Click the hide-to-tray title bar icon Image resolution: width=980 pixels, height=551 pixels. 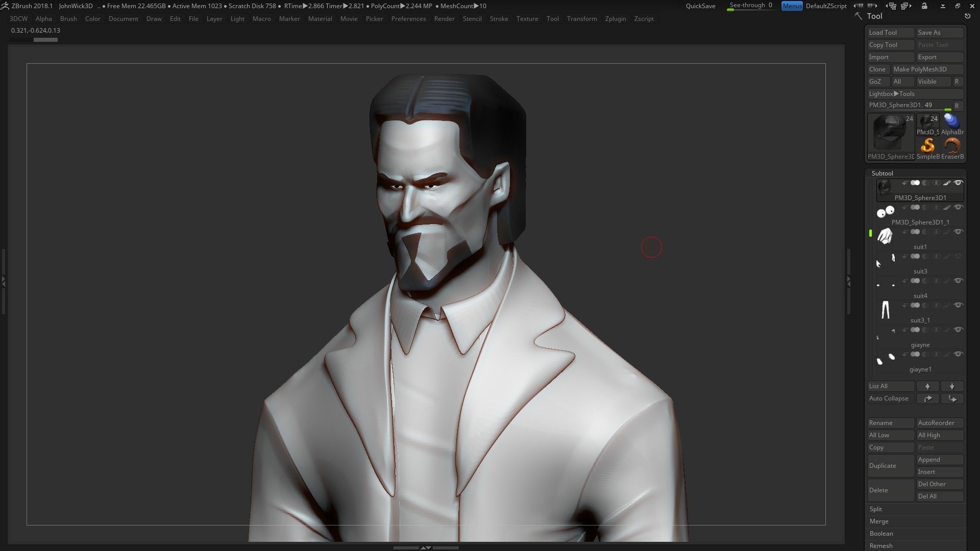tap(943, 6)
